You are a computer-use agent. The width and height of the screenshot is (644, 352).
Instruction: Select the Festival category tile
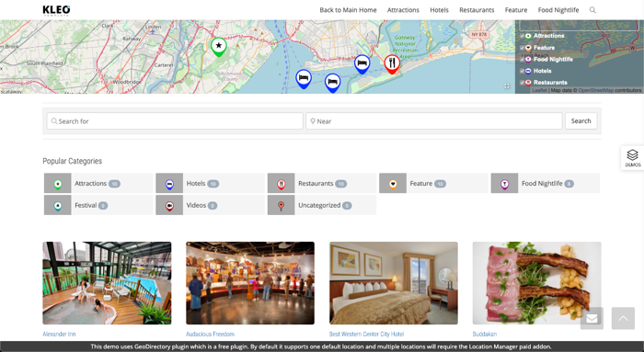tap(98, 205)
